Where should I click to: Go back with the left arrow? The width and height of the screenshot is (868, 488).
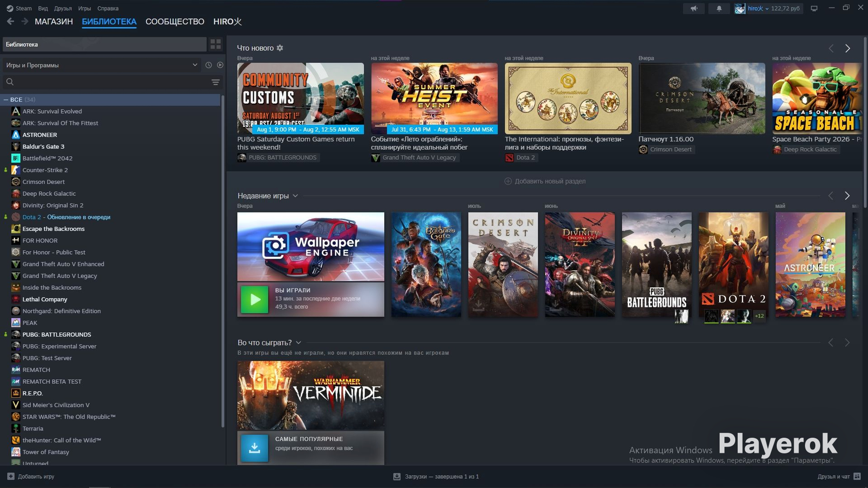(x=10, y=21)
